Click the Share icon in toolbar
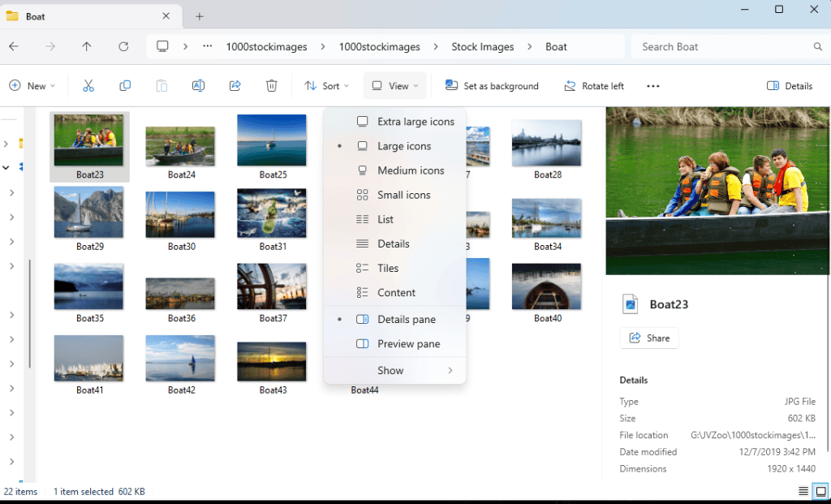The width and height of the screenshot is (831, 504). click(x=235, y=86)
